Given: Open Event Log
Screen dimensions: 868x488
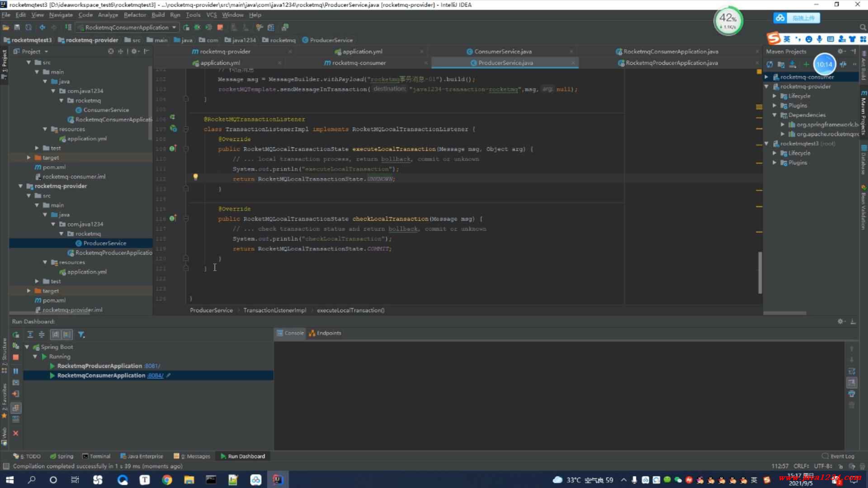Looking at the screenshot, I should click(838, 456).
